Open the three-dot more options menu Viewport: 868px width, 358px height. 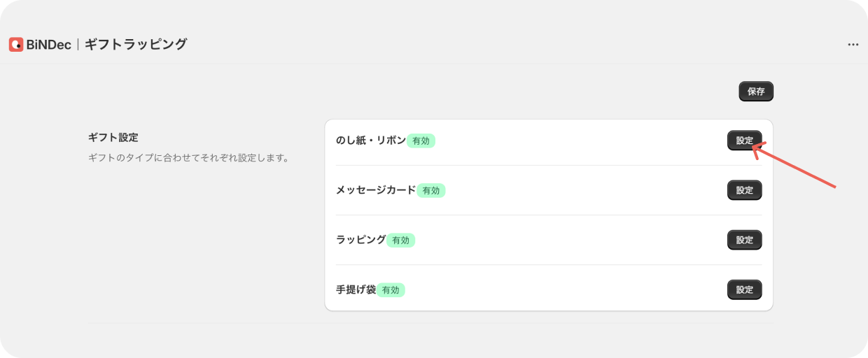pos(853,45)
